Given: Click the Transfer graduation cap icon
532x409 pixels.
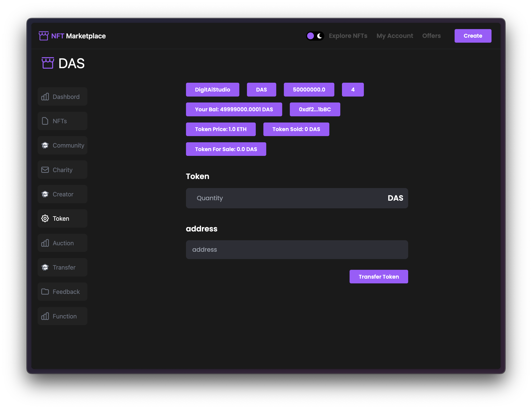Looking at the screenshot, I should pyautogui.click(x=45, y=267).
